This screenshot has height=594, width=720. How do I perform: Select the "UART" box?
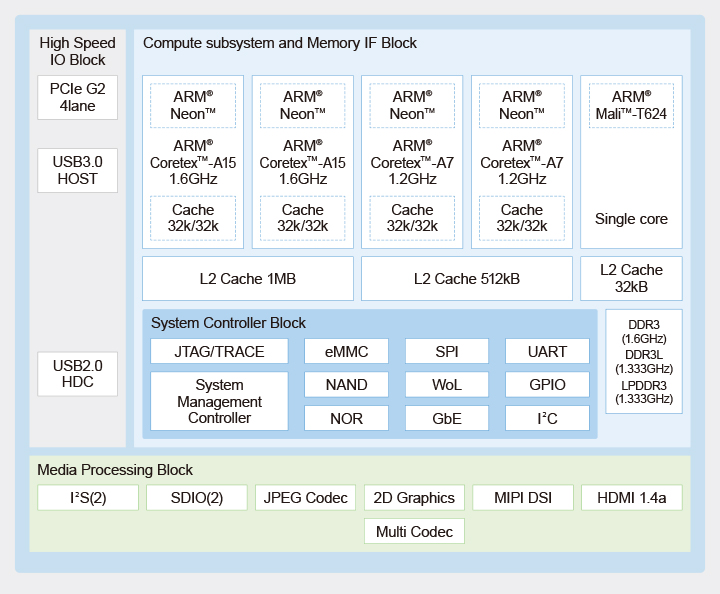coord(547,351)
